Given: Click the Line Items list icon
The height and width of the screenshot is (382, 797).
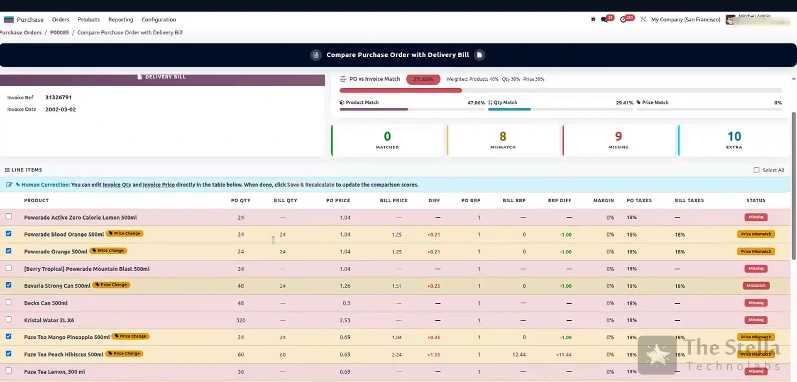Looking at the screenshot, I should [x=7, y=170].
